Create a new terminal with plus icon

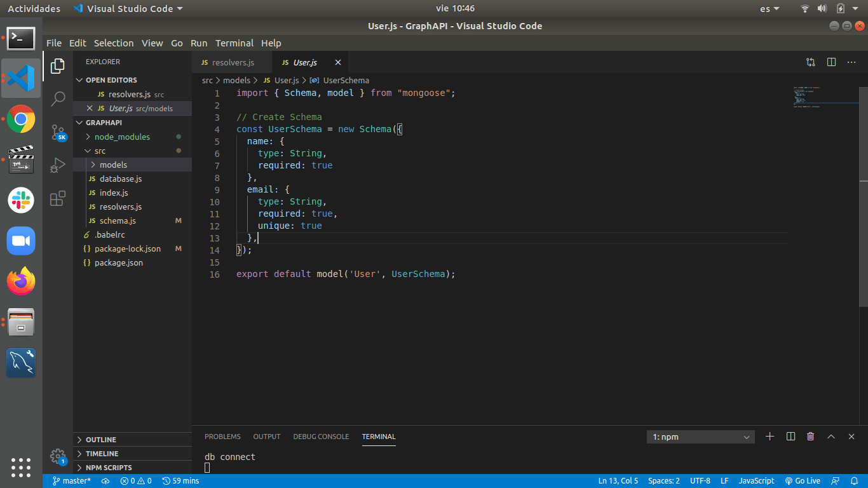pyautogui.click(x=770, y=437)
